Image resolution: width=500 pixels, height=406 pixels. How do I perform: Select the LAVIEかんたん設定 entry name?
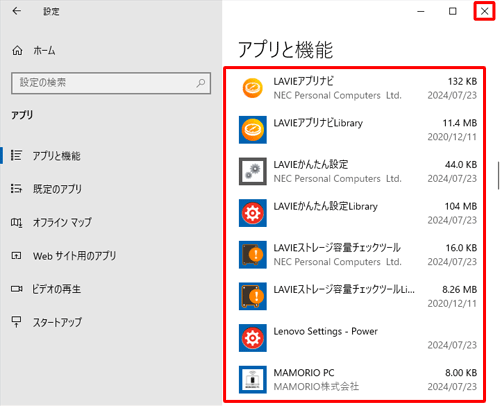point(311,165)
